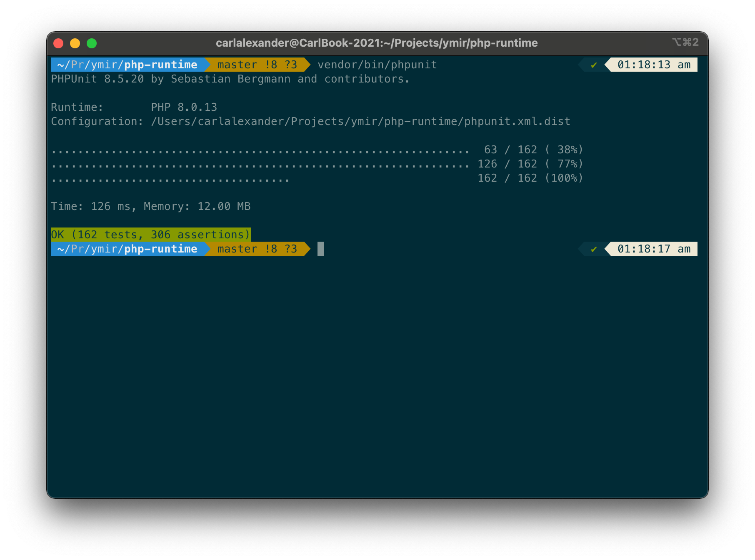
Task: Click the phpunit.xml.dist configuration path
Action: coord(360,121)
